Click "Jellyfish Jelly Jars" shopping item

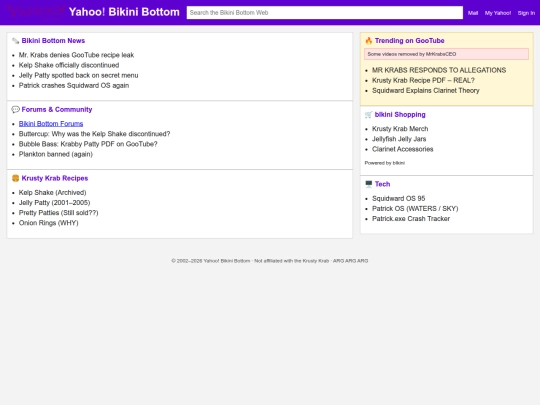tap(399, 139)
